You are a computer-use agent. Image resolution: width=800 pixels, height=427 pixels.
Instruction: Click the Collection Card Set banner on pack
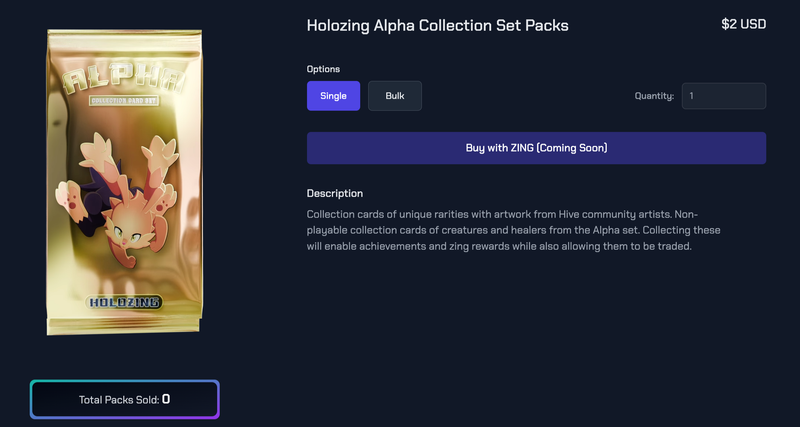124,101
